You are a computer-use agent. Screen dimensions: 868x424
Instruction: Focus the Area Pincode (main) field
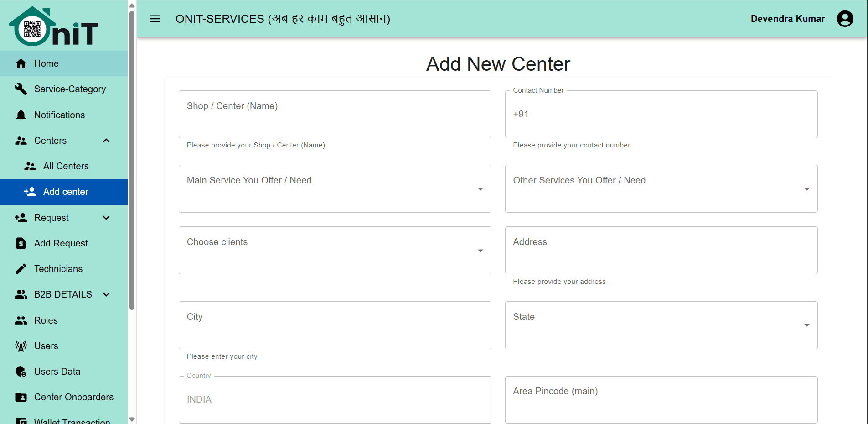(661, 399)
